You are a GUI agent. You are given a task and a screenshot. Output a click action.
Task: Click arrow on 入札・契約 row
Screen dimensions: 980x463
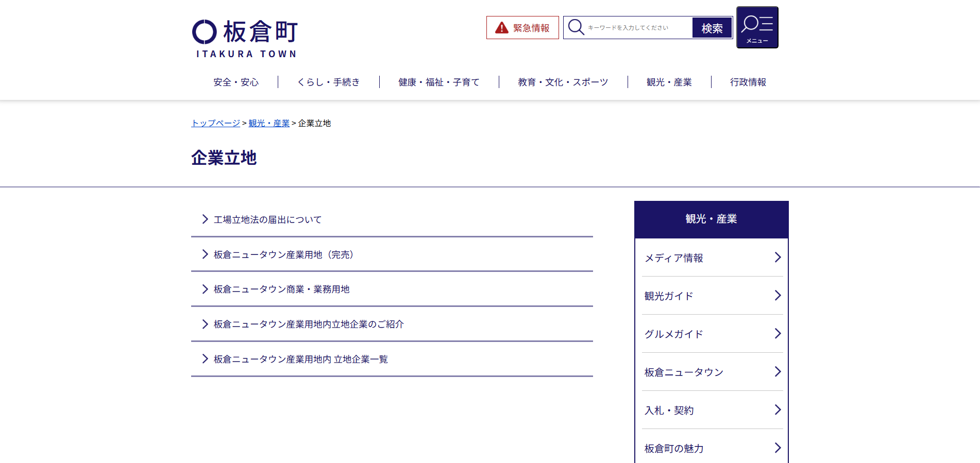click(x=778, y=410)
